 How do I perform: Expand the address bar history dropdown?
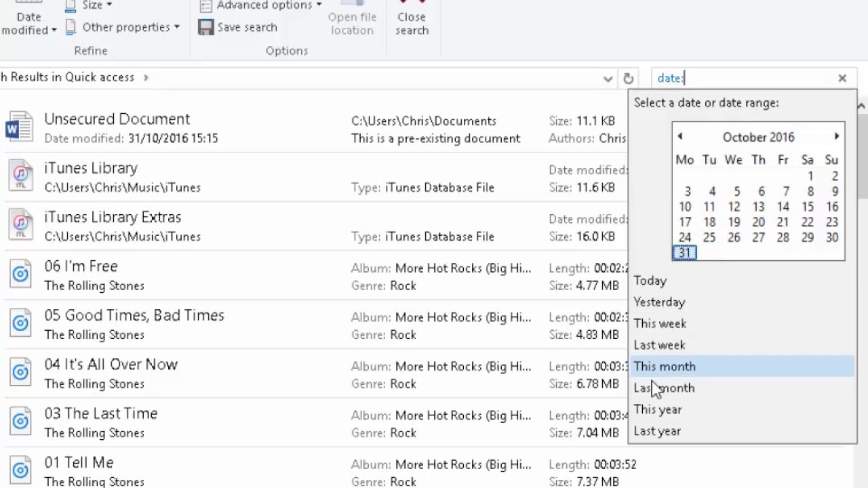(608, 79)
